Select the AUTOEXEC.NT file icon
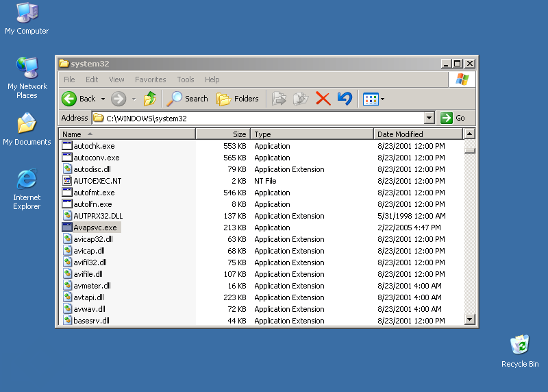The height and width of the screenshot is (392, 548). click(x=67, y=181)
